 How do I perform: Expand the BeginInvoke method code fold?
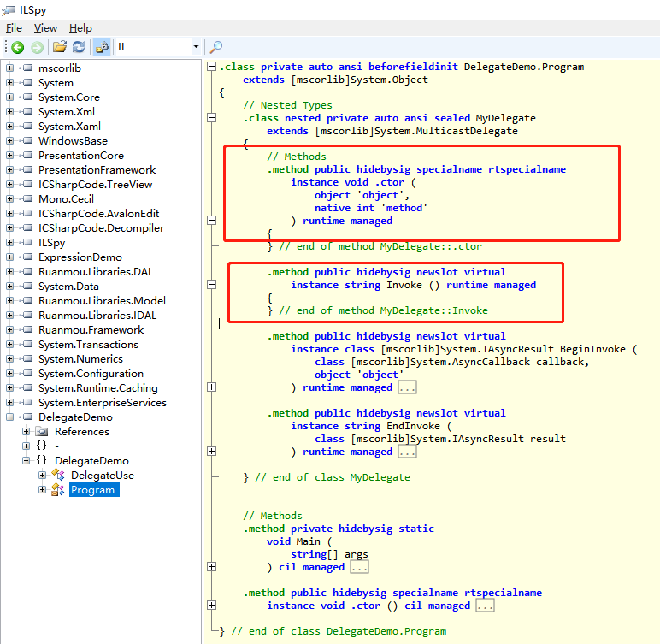tap(212, 387)
